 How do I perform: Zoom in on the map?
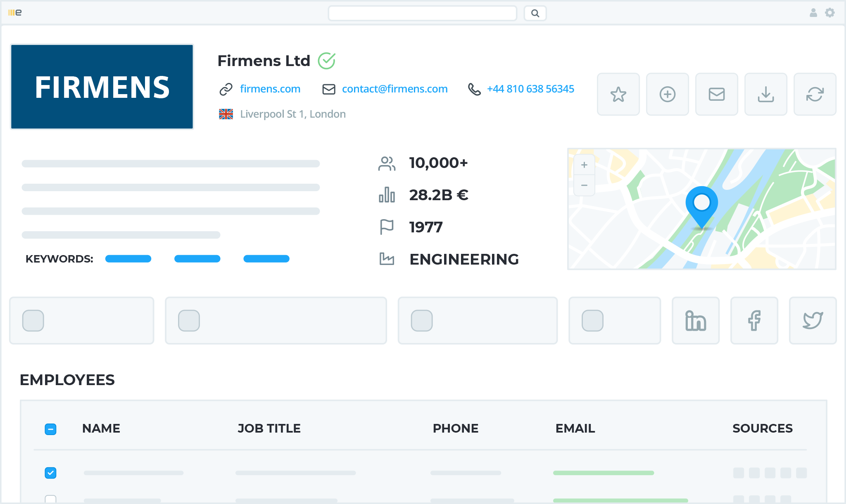(x=584, y=165)
